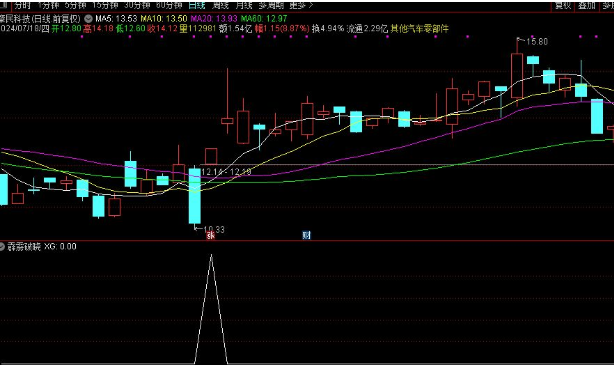The image size is (614, 365).
Task: Click the MA60: 12.97 indicator label
Action: pos(264,18)
